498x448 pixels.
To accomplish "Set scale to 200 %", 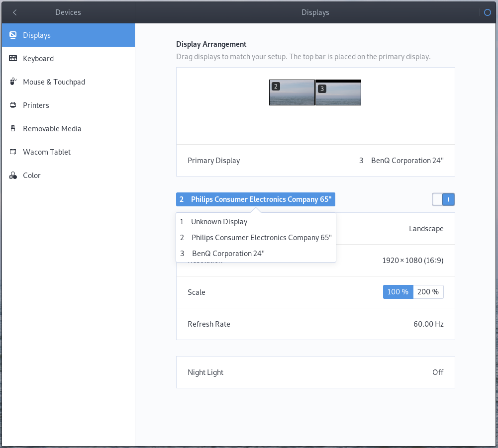I will point(428,292).
